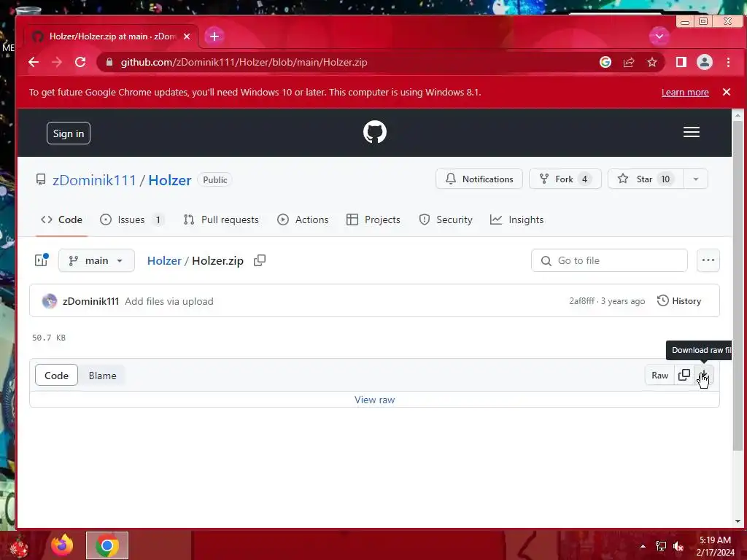Click zDominik111 username in commit row

coord(90,301)
